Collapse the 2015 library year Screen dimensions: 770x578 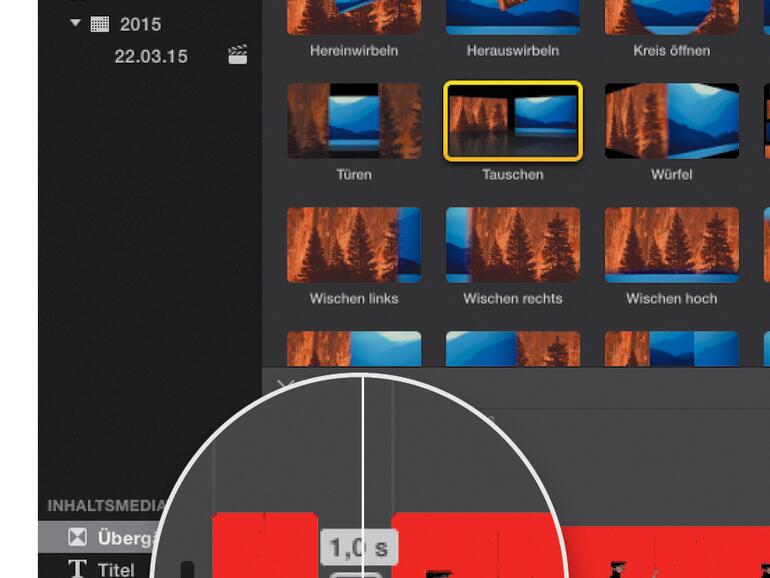click(x=75, y=23)
